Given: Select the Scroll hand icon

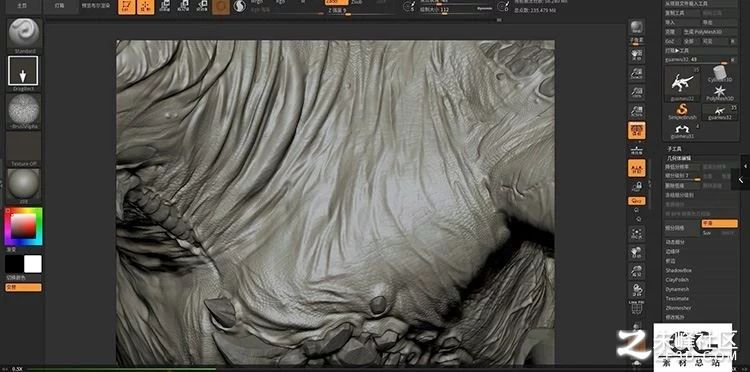Looking at the screenshot, I should [636, 55].
